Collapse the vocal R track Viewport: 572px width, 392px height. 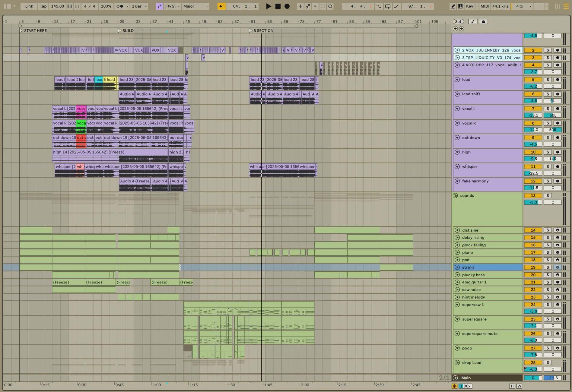tap(457, 123)
